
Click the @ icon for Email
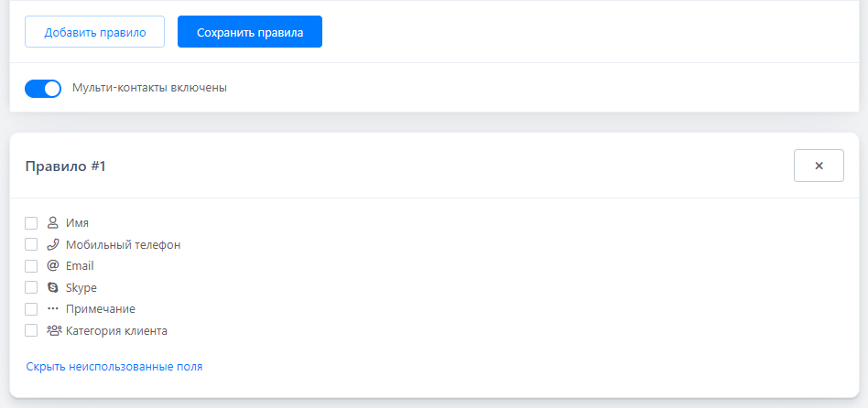click(52, 265)
